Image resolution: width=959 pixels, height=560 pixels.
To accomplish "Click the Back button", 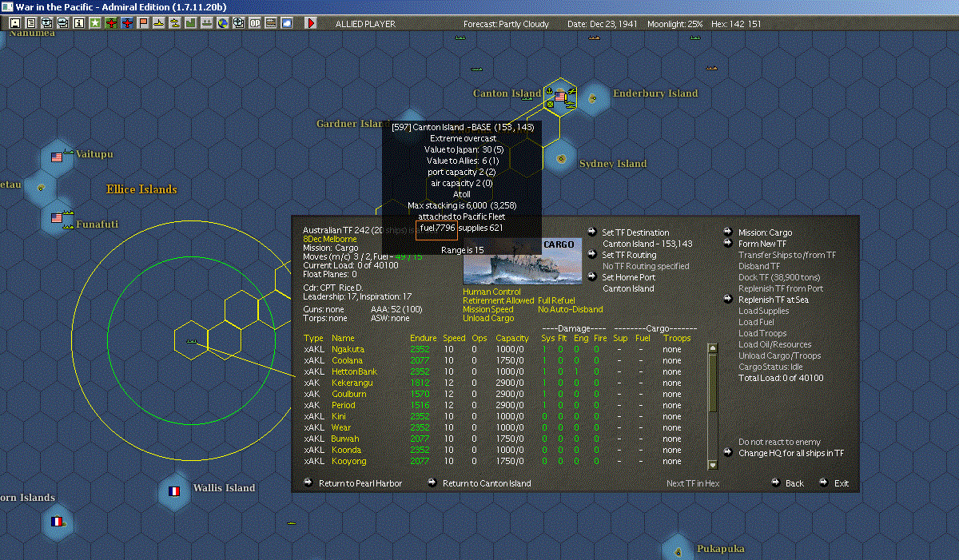I will coord(794,484).
